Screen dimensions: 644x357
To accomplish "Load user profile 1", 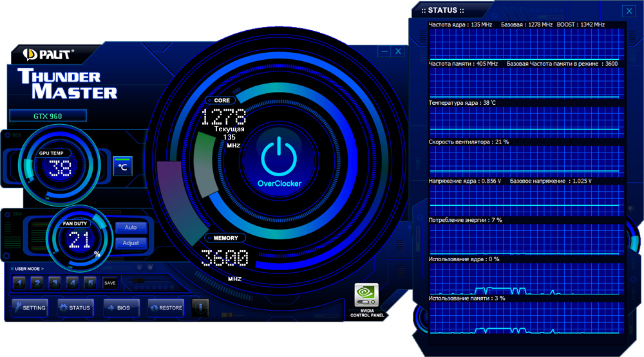I will [x=19, y=283].
